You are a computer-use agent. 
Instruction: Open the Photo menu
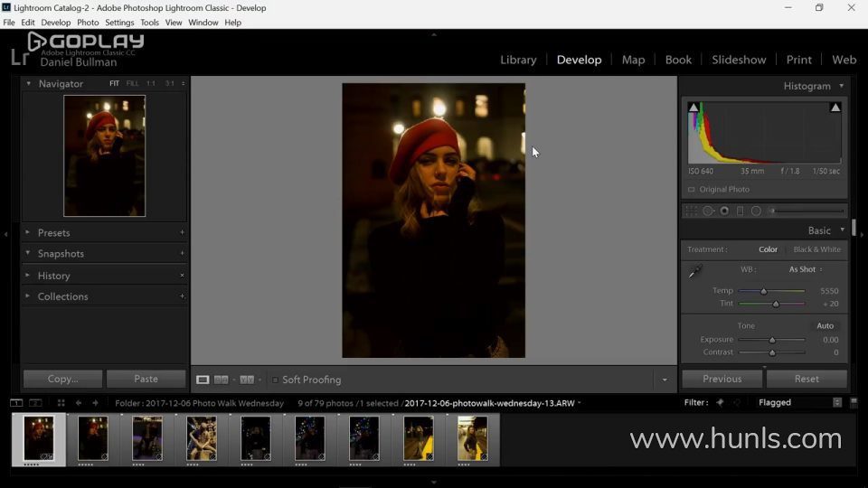(88, 23)
